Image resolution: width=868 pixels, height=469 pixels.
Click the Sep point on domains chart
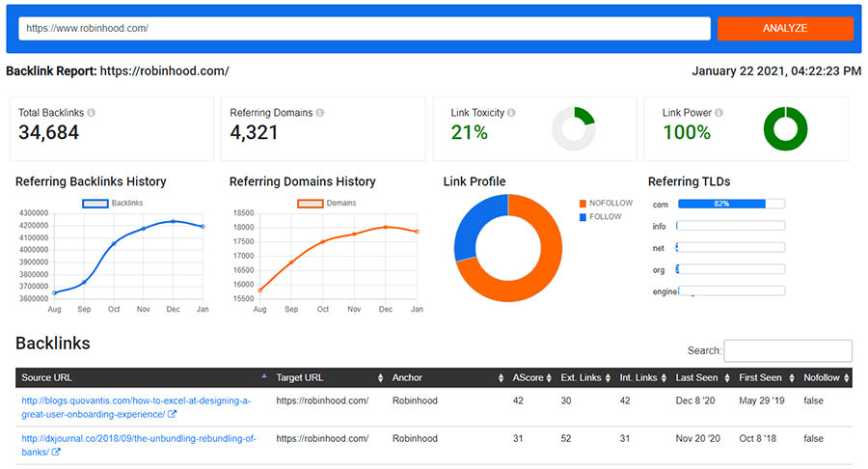[291, 262]
